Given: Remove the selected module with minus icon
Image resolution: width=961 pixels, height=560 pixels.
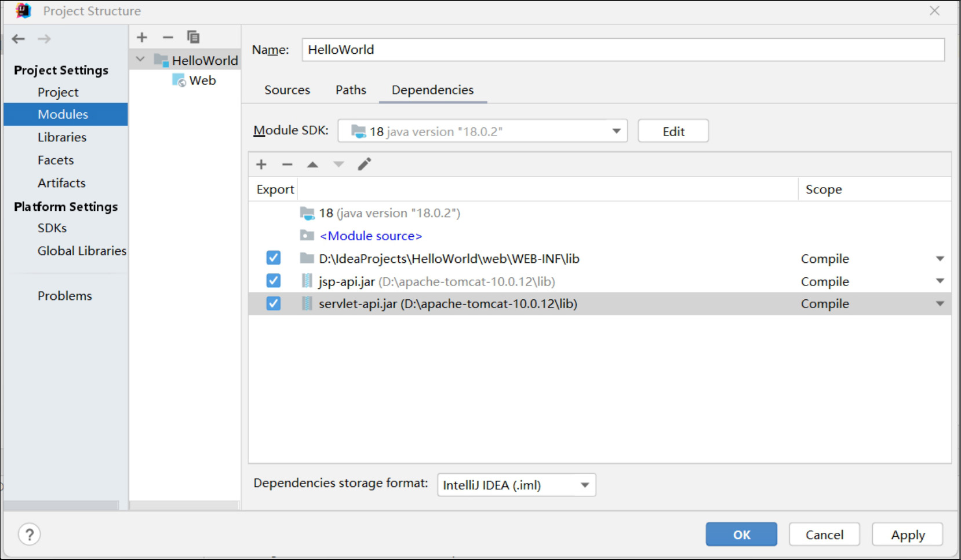Looking at the screenshot, I should pyautogui.click(x=168, y=38).
